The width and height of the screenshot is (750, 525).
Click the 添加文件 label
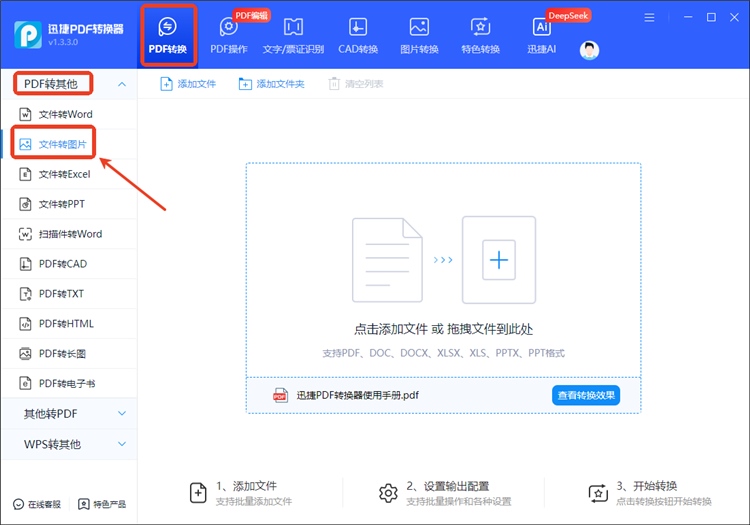pos(197,84)
